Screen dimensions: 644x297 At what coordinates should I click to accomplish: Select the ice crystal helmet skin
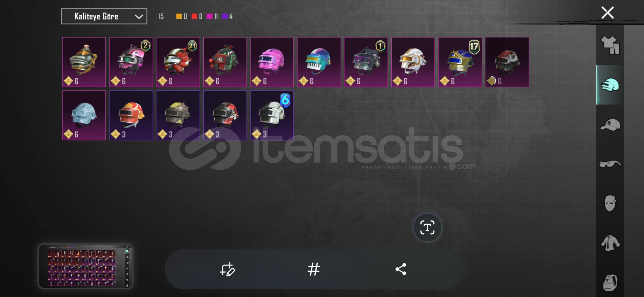click(84, 116)
